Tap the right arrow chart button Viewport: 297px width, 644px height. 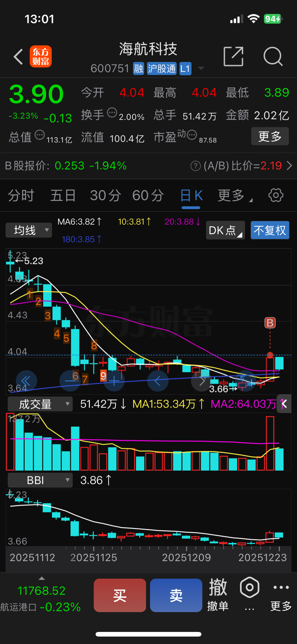point(202,381)
